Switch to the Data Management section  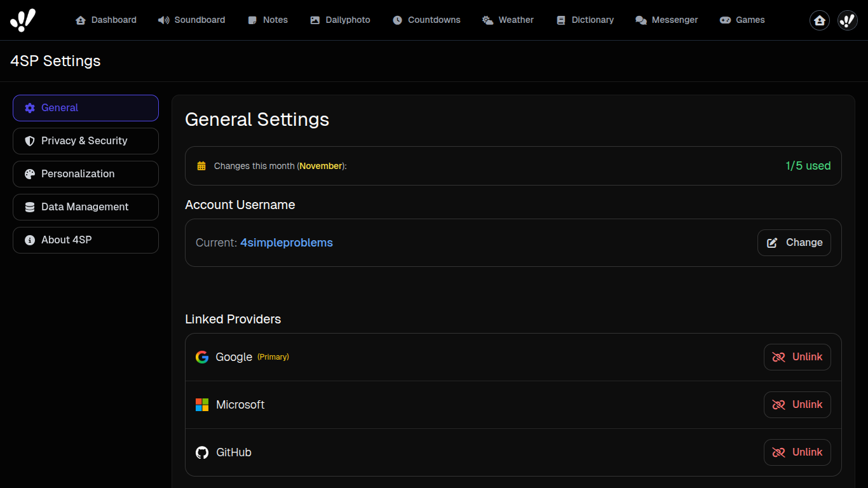click(86, 207)
